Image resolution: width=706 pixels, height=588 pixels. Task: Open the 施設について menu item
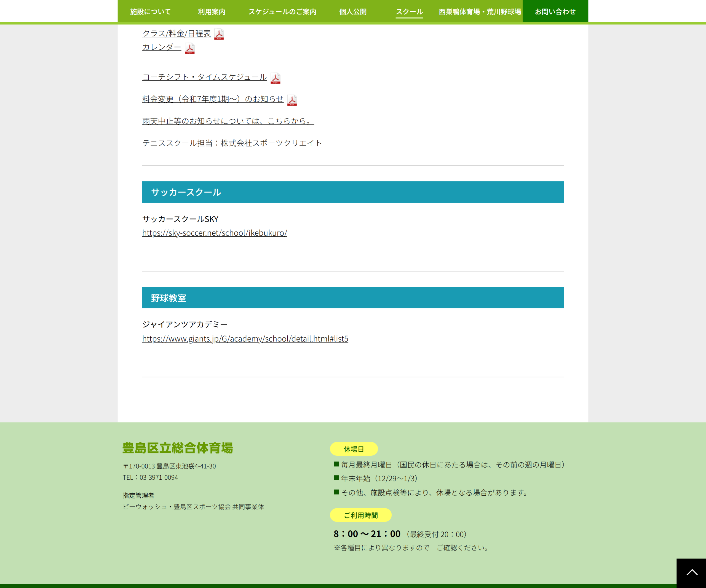pos(150,11)
